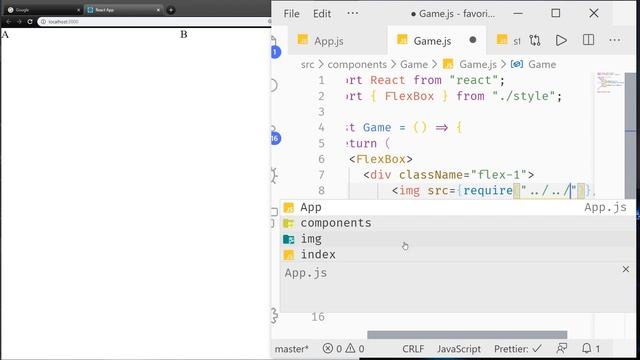
Task: Click the letter B on the webpage
Action: (184, 34)
